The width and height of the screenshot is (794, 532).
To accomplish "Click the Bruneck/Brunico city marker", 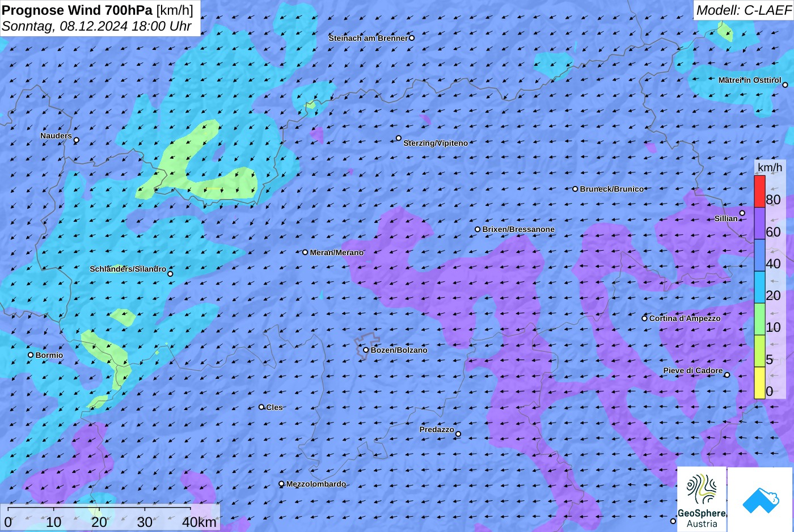I will pyautogui.click(x=575, y=189).
